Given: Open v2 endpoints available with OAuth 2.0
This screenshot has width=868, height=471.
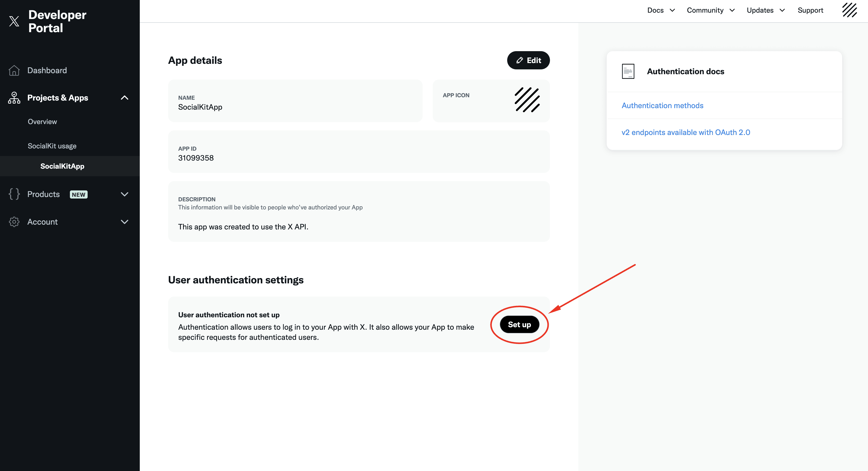Looking at the screenshot, I should pos(686,132).
